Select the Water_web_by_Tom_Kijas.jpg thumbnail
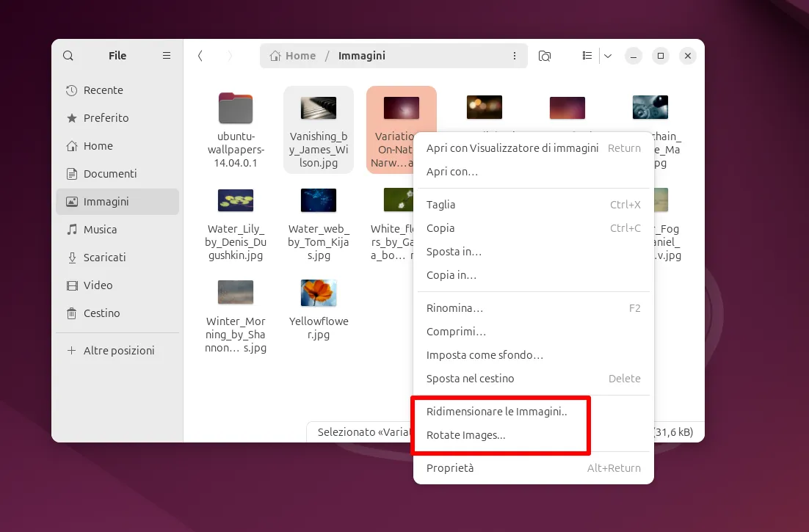The height and width of the screenshot is (532, 809). [x=319, y=200]
